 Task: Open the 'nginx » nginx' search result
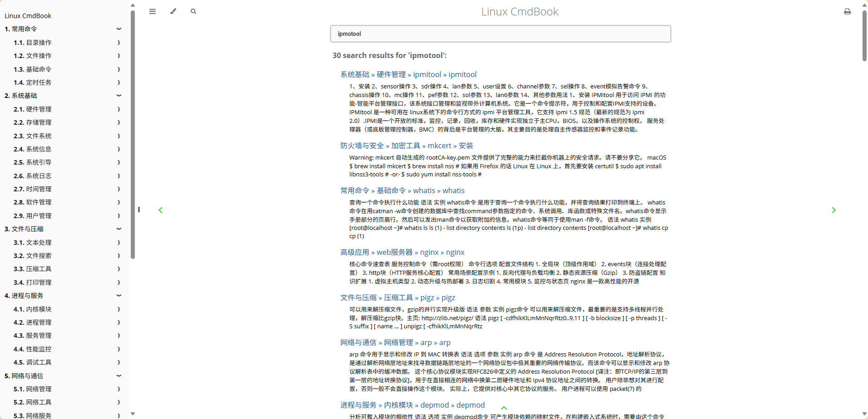[403, 252]
